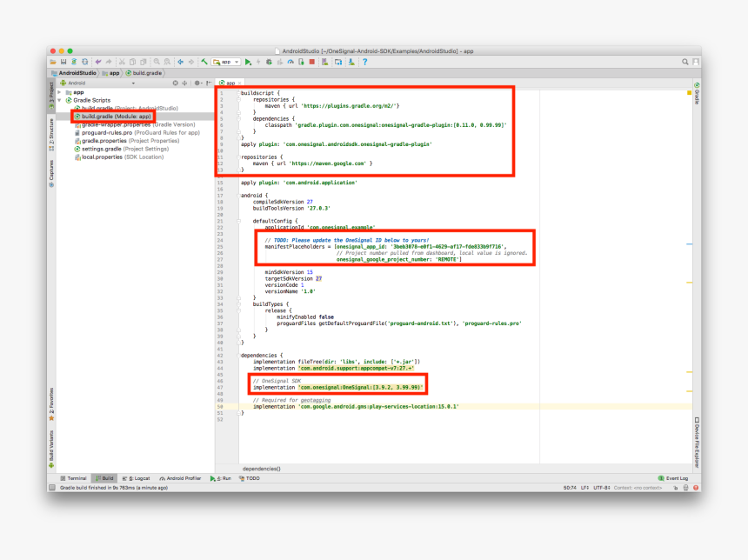Image resolution: width=748 pixels, height=560 pixels.
Task: Open the Android Profiler tab
Action: pos(180,478)
